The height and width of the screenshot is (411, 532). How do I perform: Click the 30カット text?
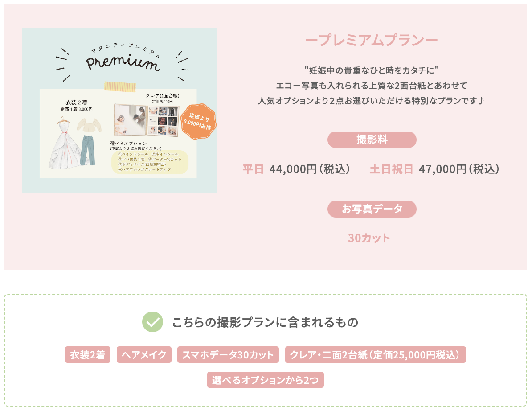(x=369, y=238)
